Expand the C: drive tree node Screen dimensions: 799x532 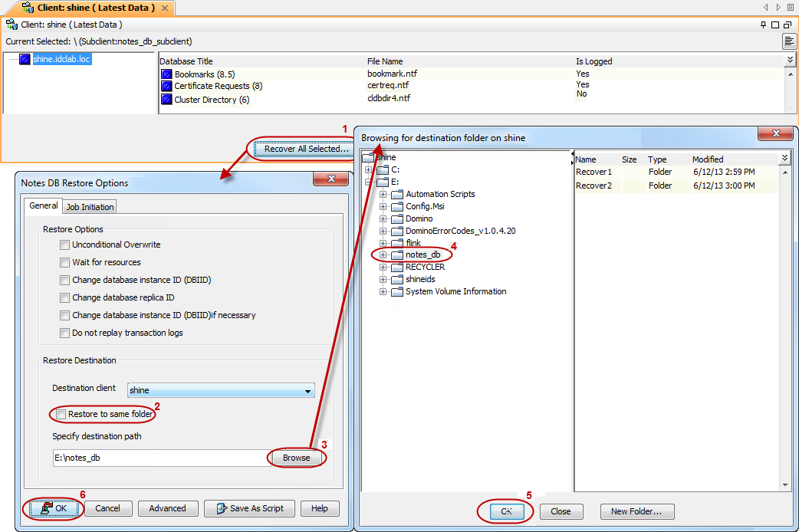(x=369, y=169)
